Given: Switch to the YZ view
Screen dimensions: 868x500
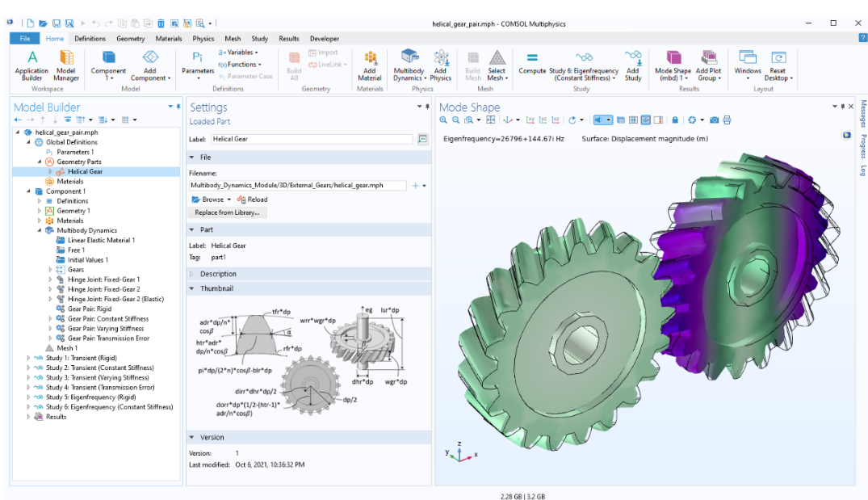Looking at the screenshot, I should (543, 120).
